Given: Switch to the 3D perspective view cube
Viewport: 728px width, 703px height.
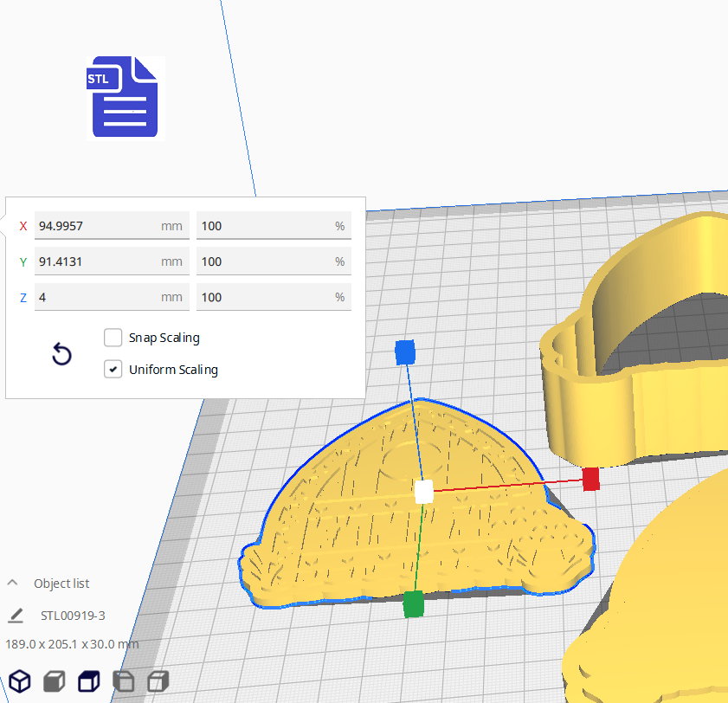Looking at the screenshot, I should click(x=20, y=681).
